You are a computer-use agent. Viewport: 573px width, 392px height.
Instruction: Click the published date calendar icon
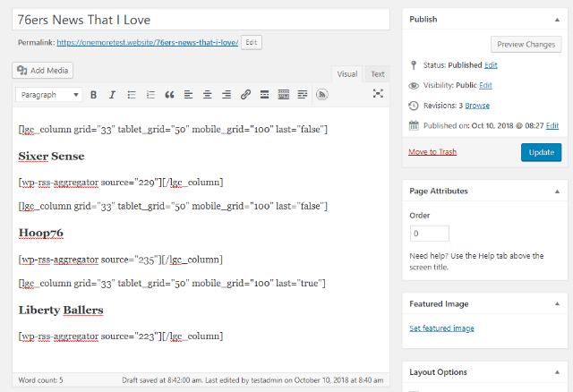click(414, 125)
